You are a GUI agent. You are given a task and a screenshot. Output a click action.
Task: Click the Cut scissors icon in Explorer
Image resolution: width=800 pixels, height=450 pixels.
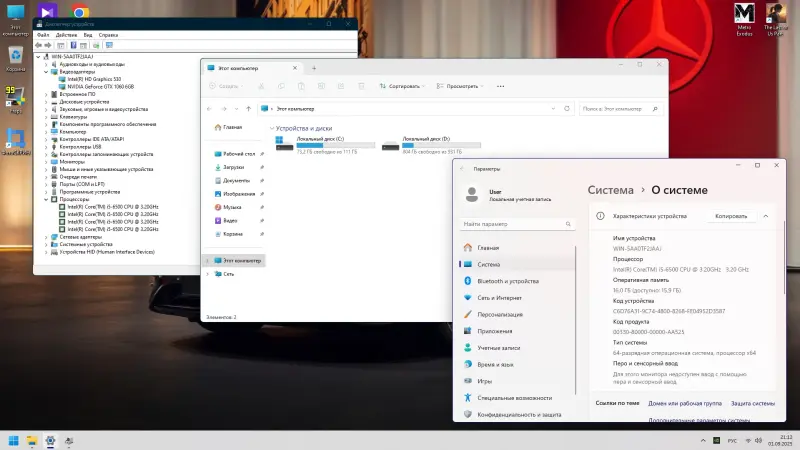tap(261, 86)
